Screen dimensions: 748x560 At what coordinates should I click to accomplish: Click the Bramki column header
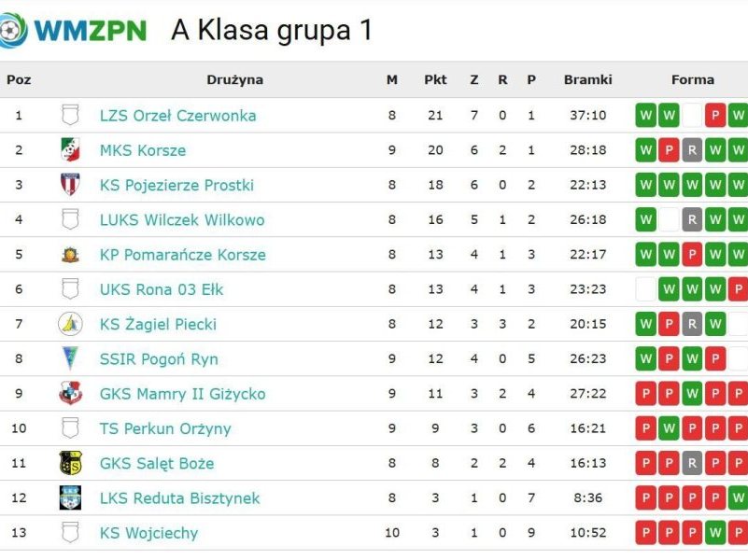tap(587, 80)
